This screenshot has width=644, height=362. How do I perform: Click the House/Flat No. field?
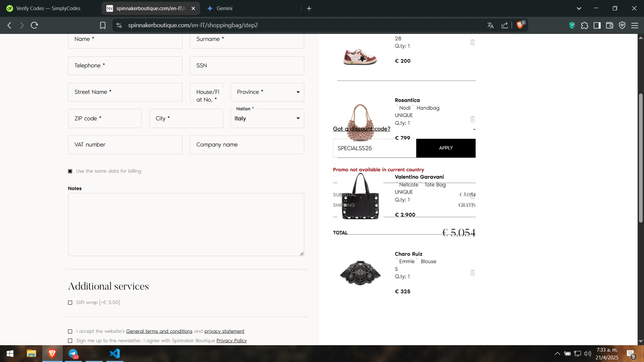(x=207, y=92)
